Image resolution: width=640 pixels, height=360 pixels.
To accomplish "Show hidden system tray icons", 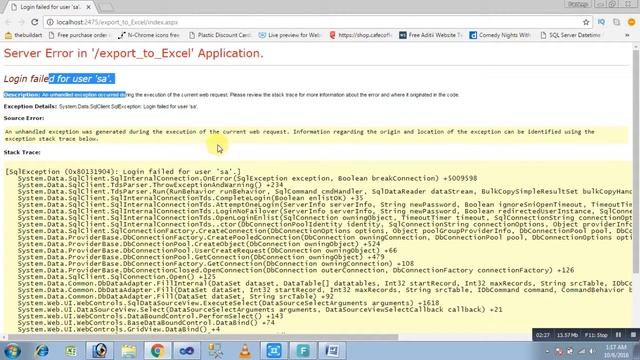I will tap(547, 351).
